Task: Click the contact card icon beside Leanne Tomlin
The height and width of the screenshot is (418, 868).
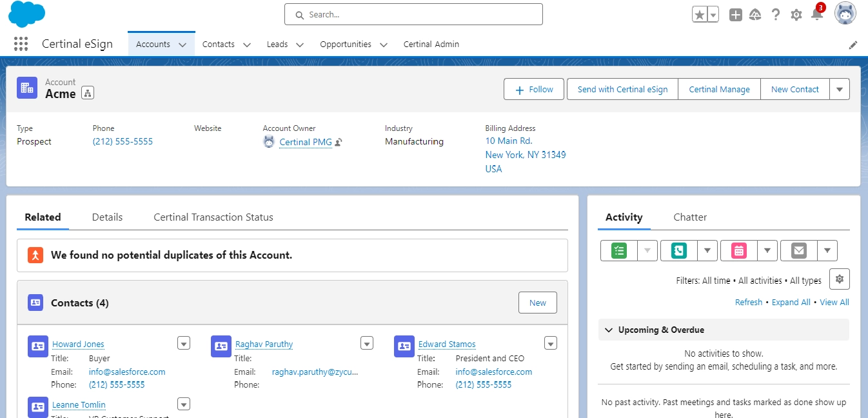Action: tap(38, 407)
